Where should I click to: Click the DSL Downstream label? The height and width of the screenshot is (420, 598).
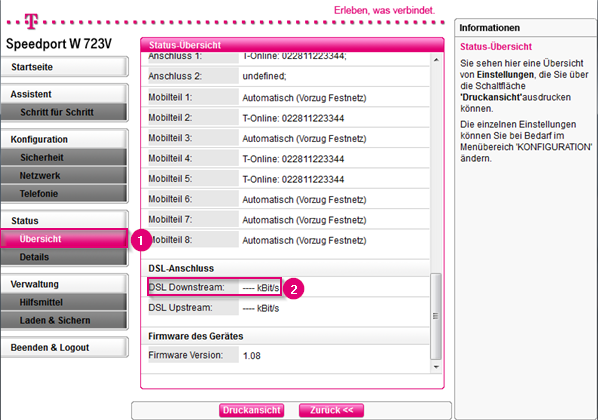(186, 287)
